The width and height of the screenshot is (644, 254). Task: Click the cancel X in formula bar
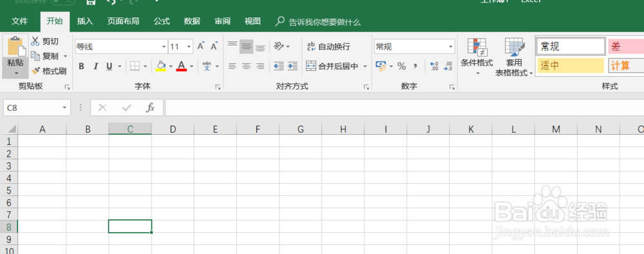click(102, 108)
